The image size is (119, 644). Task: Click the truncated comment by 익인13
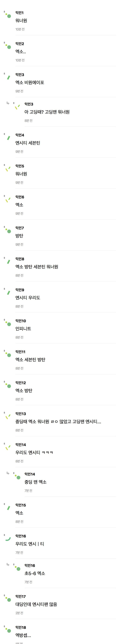(x=58, y=421)
